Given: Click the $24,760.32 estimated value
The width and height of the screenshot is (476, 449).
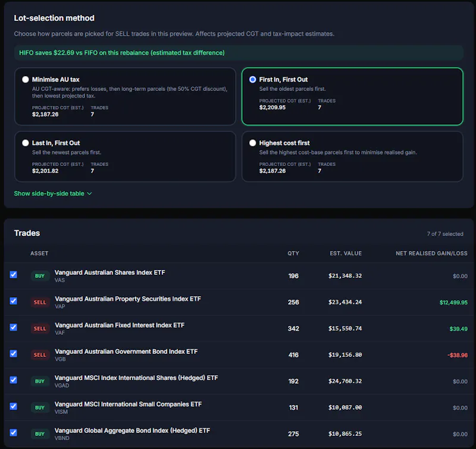Looking at the screenshot, I should [x=345, y=381].
